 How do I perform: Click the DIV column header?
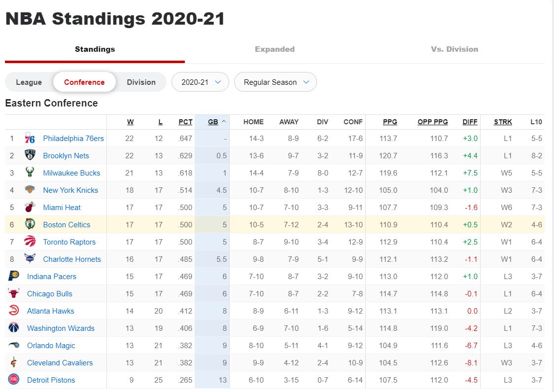pyautogui.click(x=322, y=122)
